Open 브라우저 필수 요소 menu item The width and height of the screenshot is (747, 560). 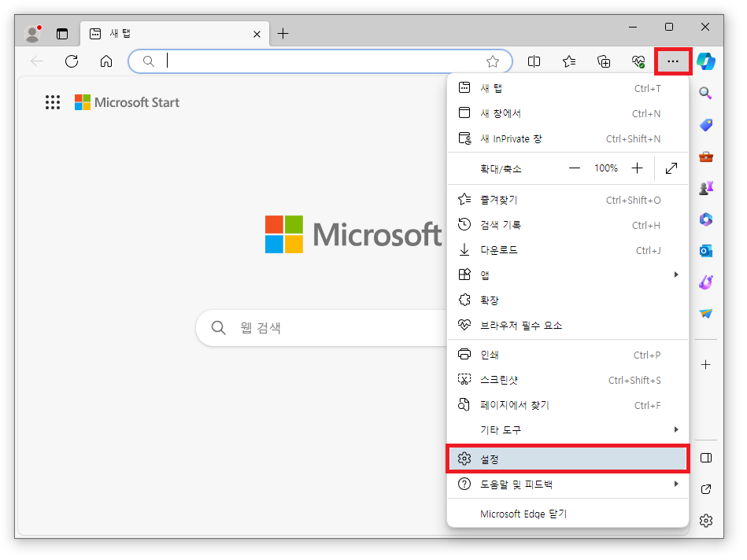[568, 326]
